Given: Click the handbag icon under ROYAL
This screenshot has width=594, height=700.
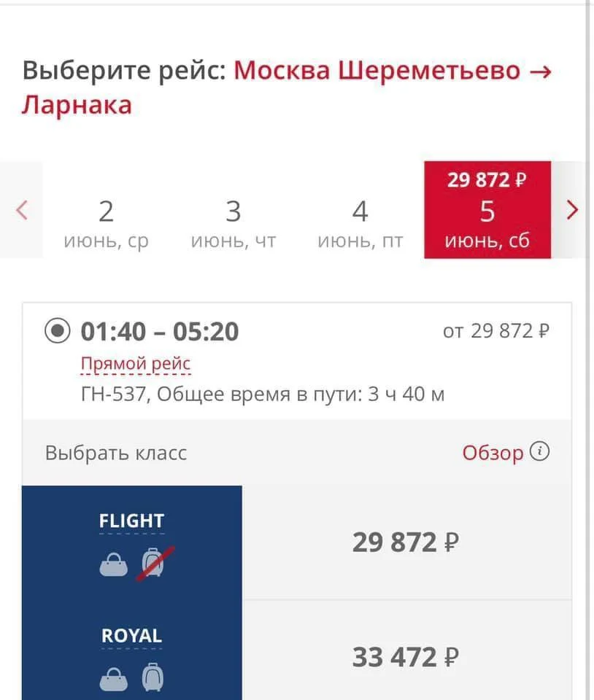Looking at the screenshot, I should 113,678.
